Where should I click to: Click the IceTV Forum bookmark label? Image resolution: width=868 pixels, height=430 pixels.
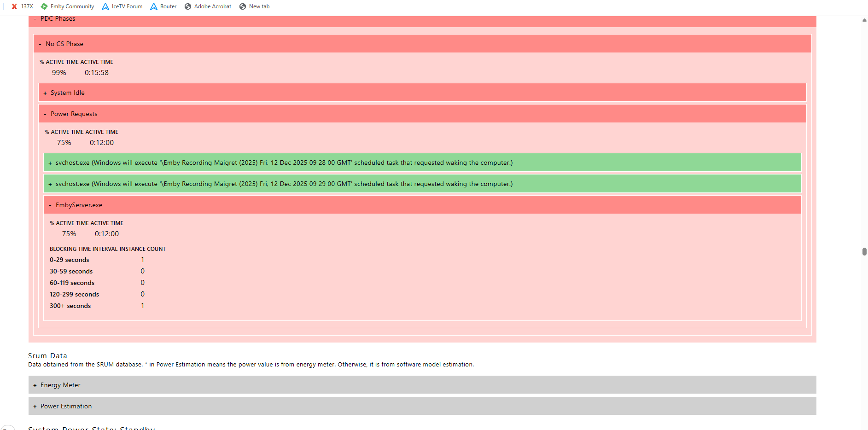coord(127,6)
